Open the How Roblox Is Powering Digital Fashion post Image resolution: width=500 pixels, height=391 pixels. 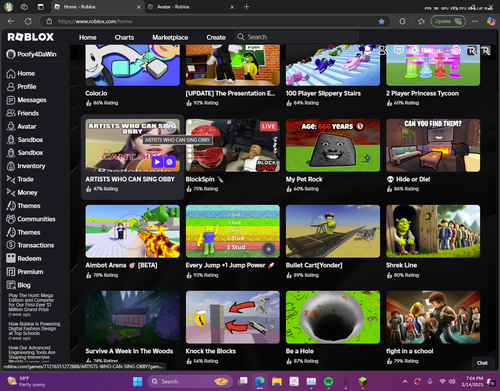tap(34, 331)
